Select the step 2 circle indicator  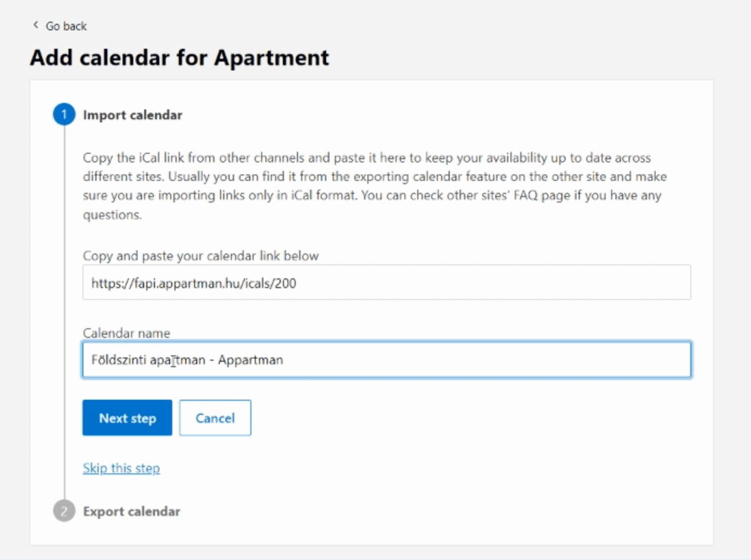pyautogui.click(x=64, y=511)
